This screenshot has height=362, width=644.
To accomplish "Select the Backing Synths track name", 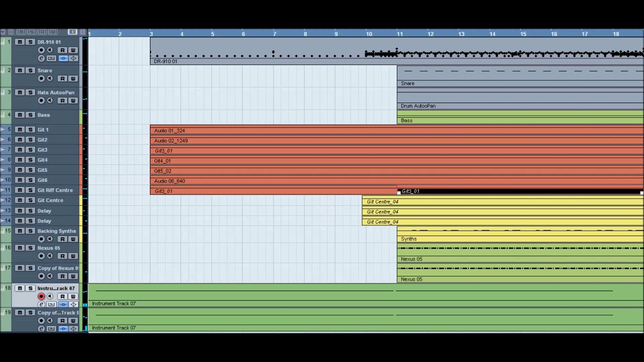I will (56, 231).
